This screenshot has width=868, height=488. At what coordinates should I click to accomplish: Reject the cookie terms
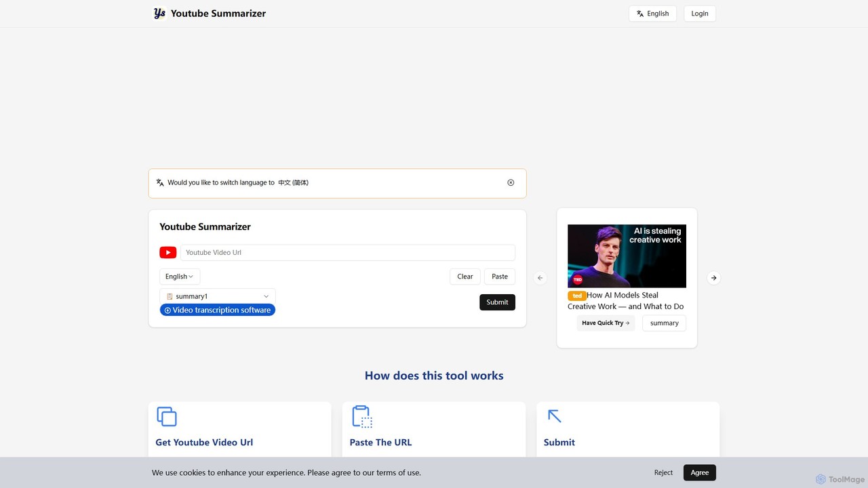pyautogui.click(x=663, y=472)
